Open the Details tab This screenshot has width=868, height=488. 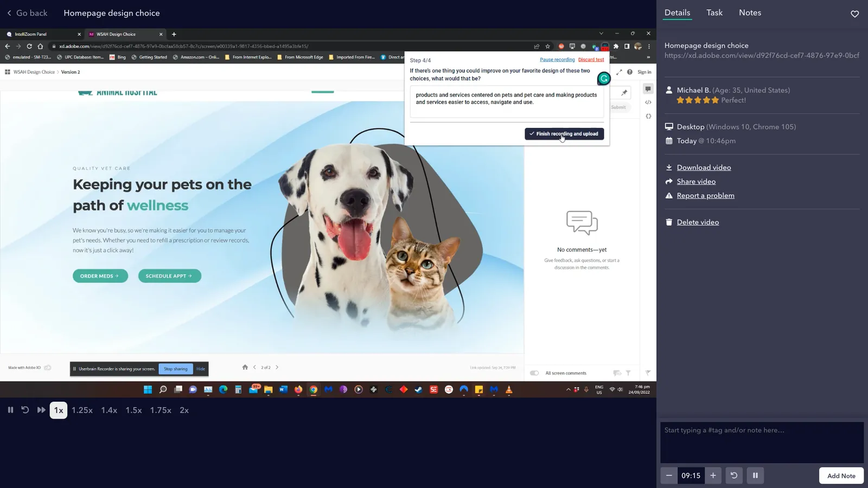678,12
